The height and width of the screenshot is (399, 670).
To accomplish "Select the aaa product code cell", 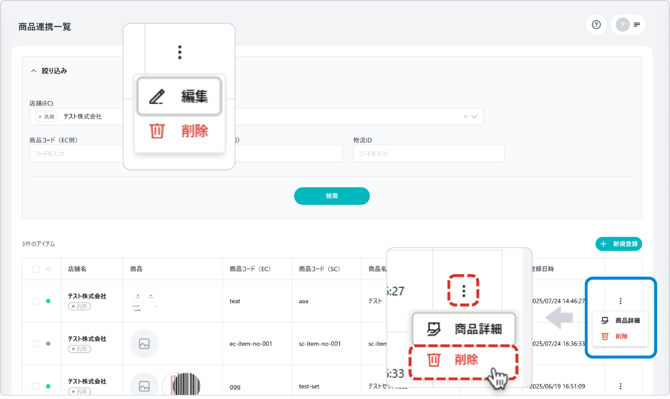I will (303, 301).
